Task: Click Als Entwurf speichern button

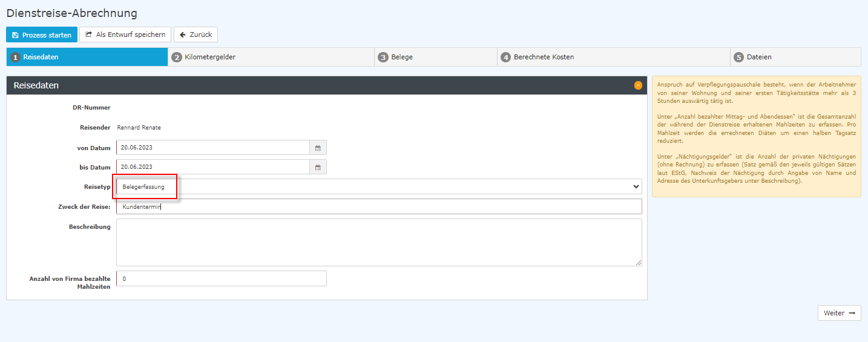Action: coord(125,35)
